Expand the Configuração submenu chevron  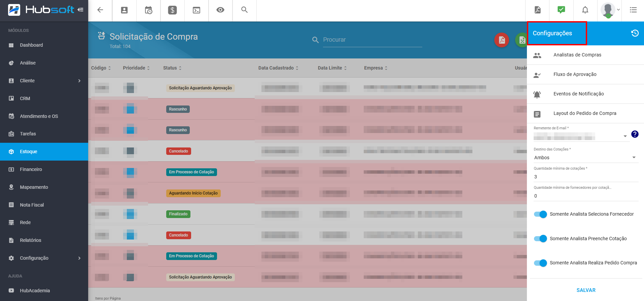pyautogui.click(x=79, y=258)
